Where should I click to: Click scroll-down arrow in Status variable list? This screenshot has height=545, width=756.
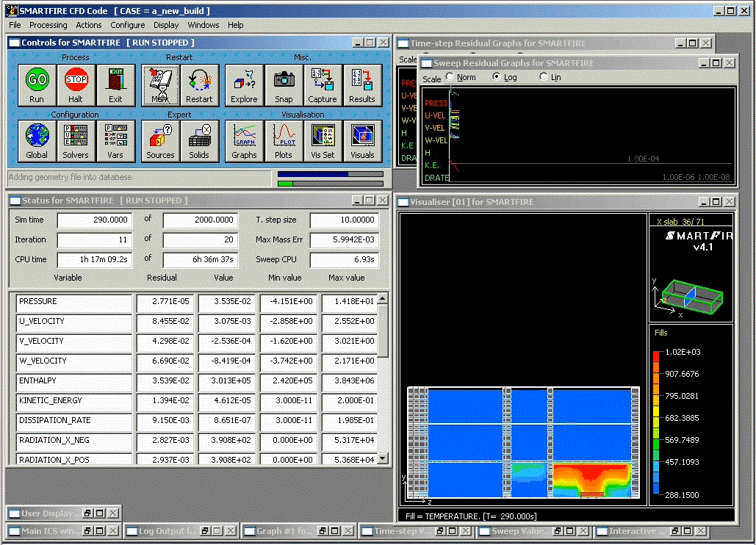[382, 458]
